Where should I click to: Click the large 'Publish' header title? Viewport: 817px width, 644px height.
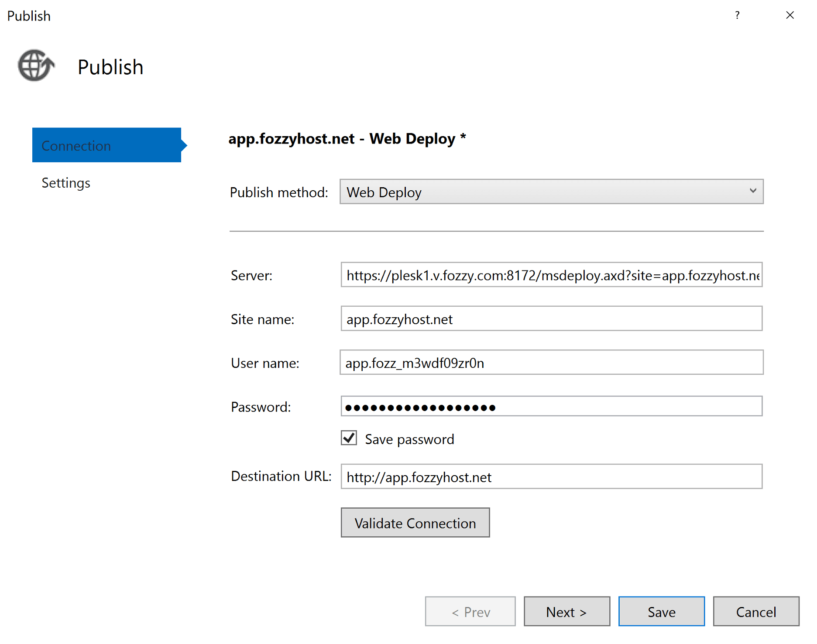tap(110, 67)
